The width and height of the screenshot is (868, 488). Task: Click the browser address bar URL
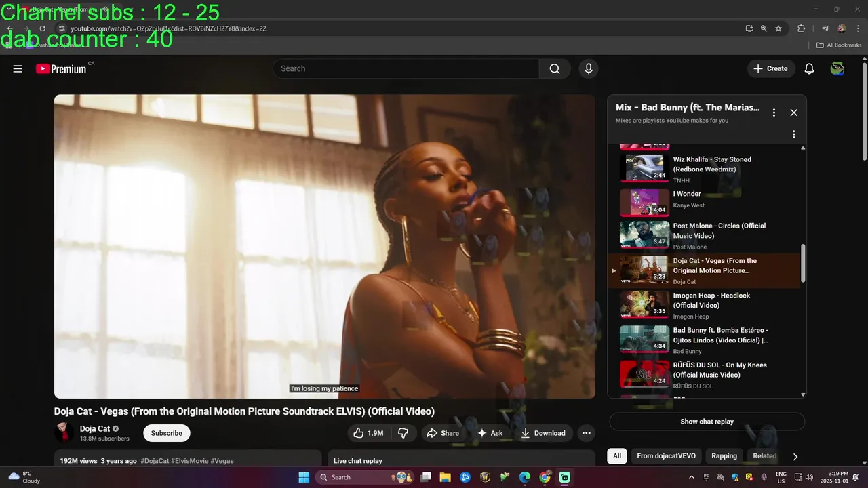(168, 28)
